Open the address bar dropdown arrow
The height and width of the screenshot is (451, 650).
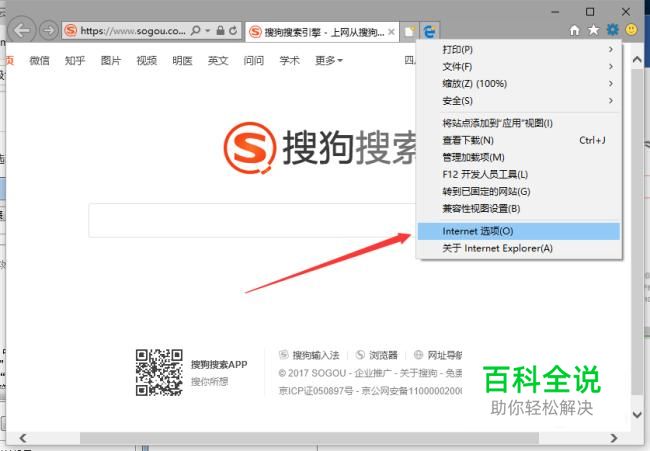tap(208, 30)
